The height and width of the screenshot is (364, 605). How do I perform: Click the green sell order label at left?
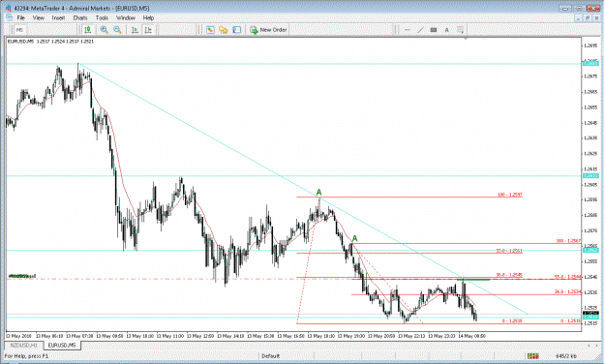22,276
